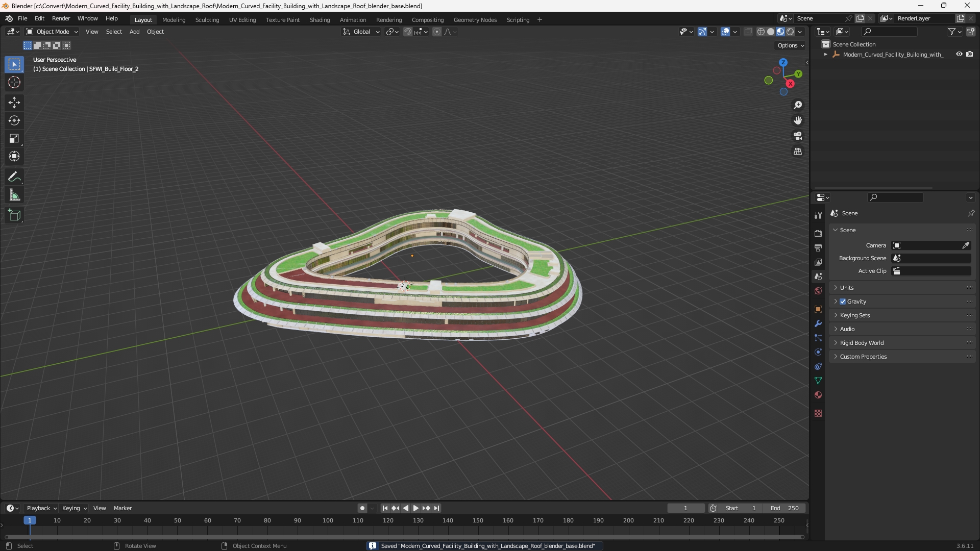Open the Render properties tab
The height and width of the screenshot is (551, 980).
pyautogui.click(x=818, y=233)
